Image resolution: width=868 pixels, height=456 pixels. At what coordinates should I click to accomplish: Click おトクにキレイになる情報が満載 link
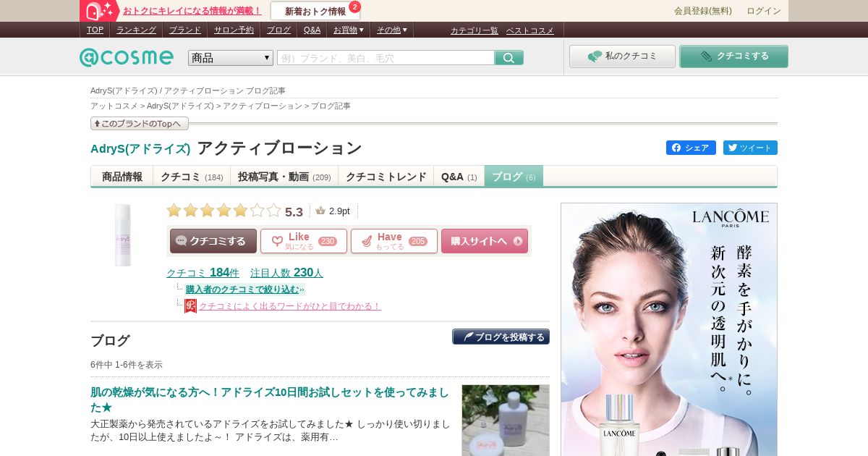click(192, 11)
